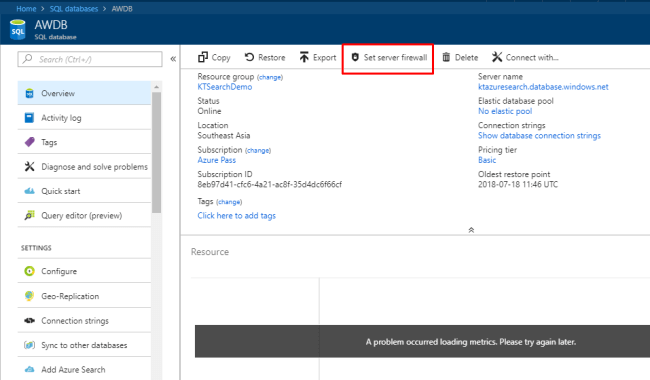The height and width of the screenshot is (380, 650).
Task: Show database connection strings link
Action: pyautogui.click(x=539, y=136)
